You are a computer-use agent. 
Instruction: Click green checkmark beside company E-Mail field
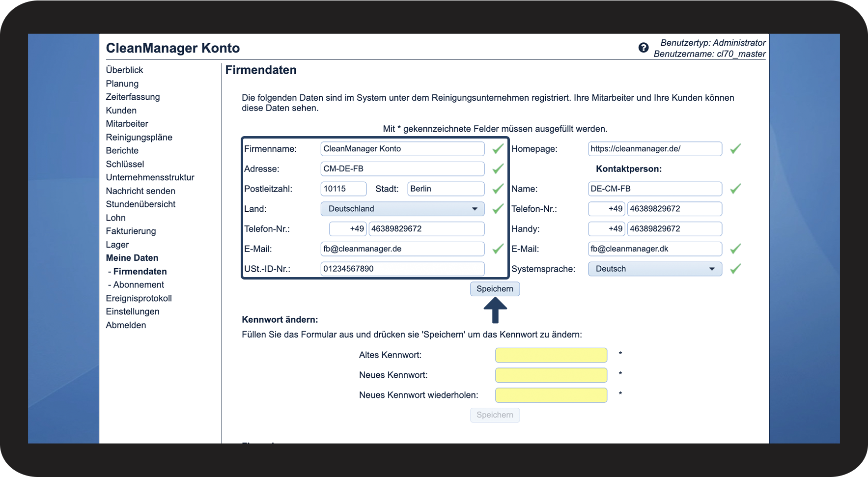click(x=498, y=249)
